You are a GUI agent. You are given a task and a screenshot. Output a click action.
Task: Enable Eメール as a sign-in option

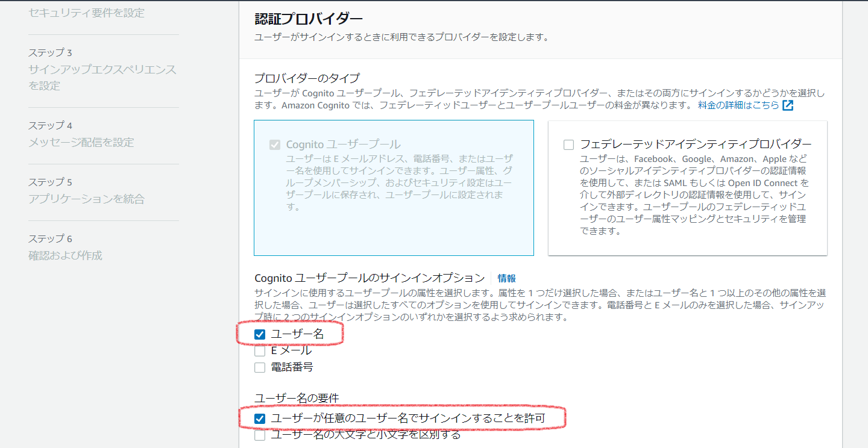coord(260,350)
